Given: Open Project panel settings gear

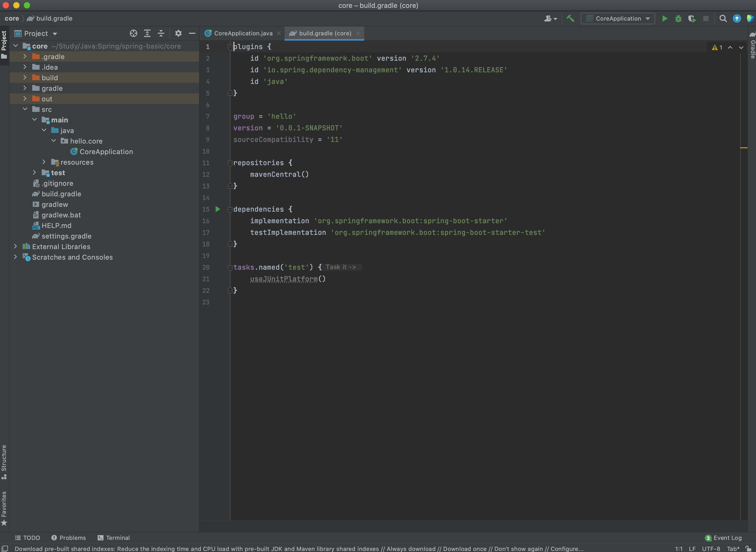Looking at the screenshot, I should click(x=178, y=34).
